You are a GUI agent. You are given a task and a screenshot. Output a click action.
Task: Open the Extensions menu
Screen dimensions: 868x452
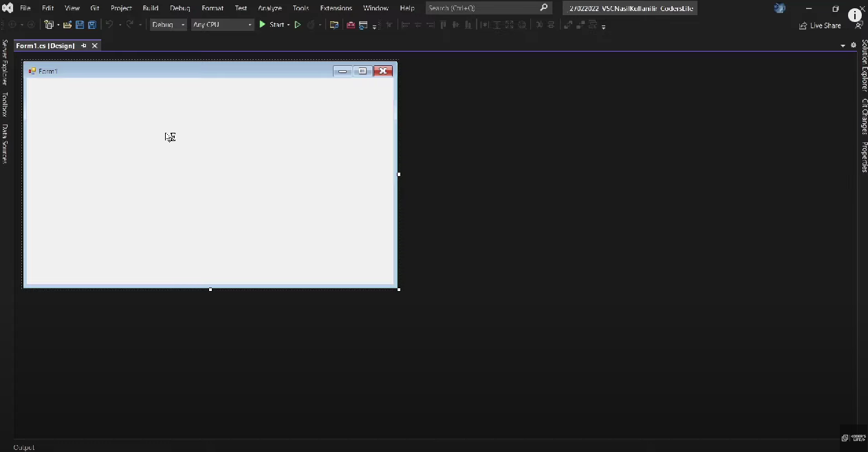point(336,8)
